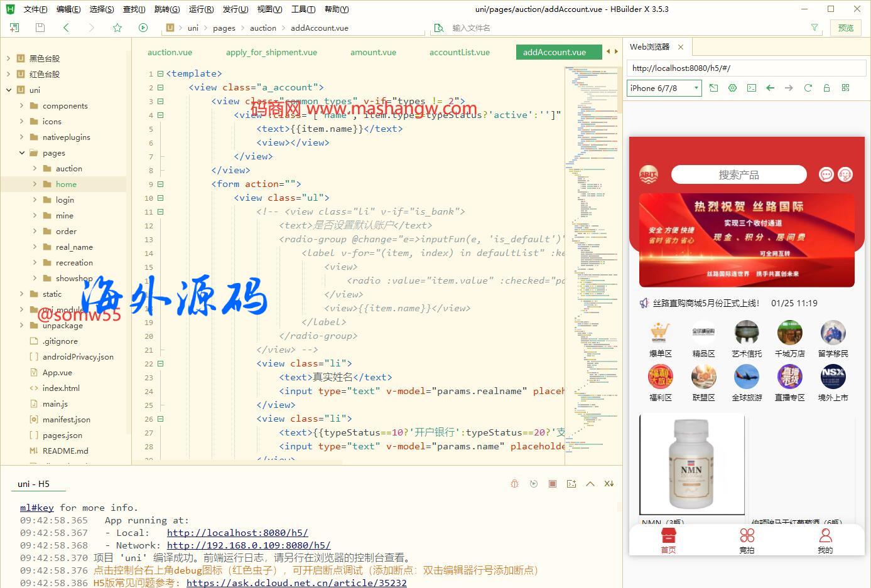This screenshot has width=871, height=588.
Task: Click the 预览 preview button
Action: coord(845,28)
